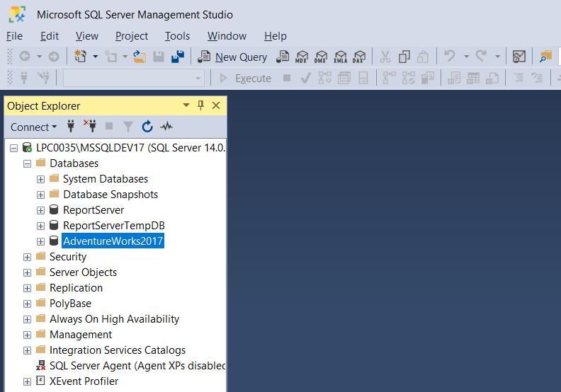The image size is (561, 392).
Task: Click the New Query button
Action: [233, 57]
